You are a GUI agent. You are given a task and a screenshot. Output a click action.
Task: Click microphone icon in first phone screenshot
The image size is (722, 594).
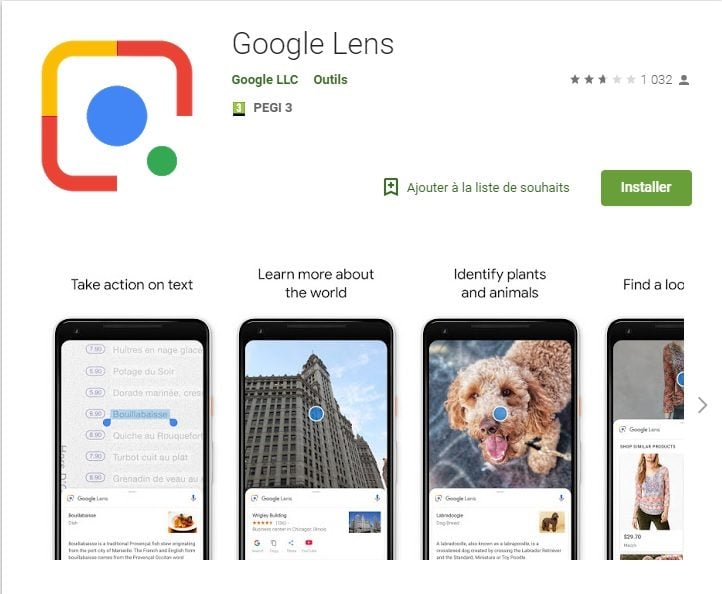(193, 498)
